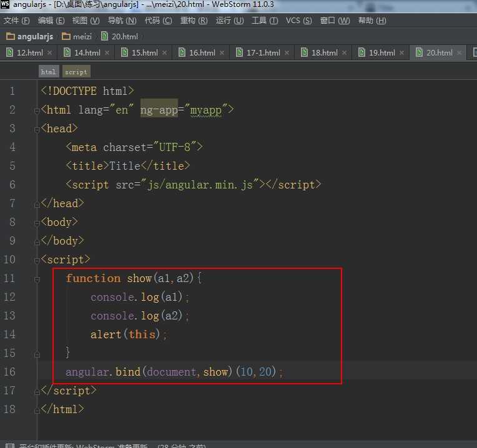Click the 12.html tab file icon
This screenshot has width=477, height=448.
coord(9,52)
